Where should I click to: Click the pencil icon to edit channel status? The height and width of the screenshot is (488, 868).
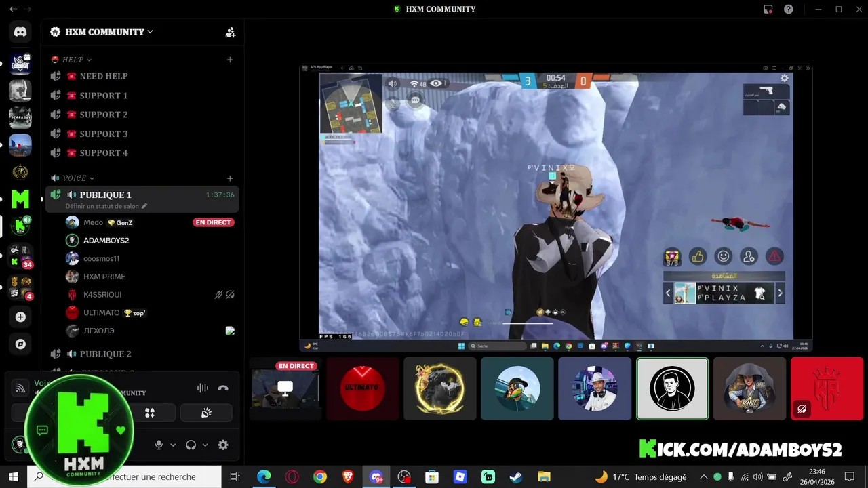(x=144, y=206)
